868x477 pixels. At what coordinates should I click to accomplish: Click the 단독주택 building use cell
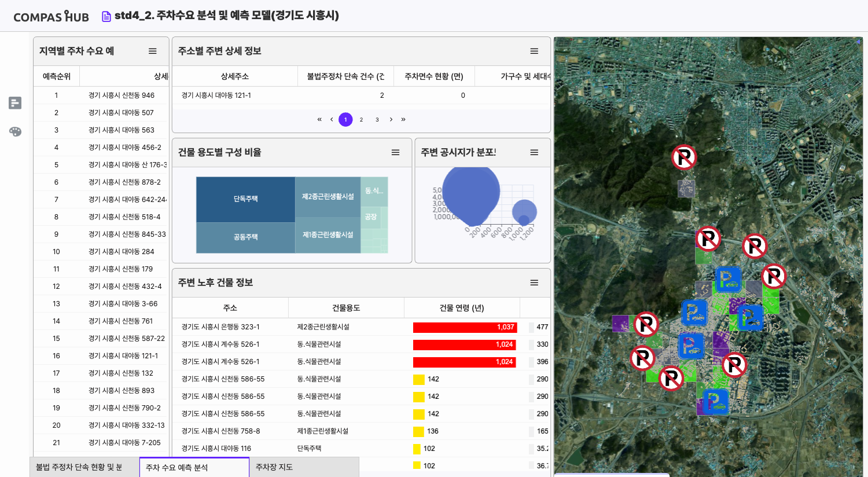(309, 449)
